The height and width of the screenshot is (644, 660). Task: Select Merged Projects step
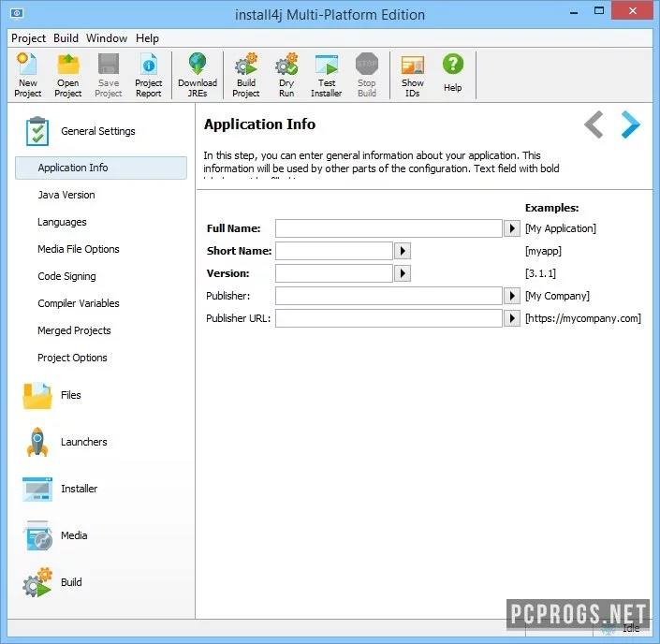tap(74, 330)
